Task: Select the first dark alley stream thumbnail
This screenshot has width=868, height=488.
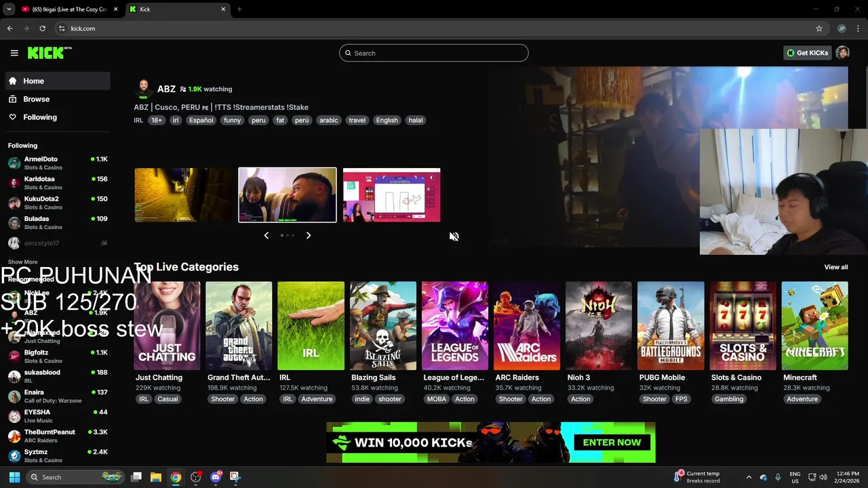Action: [183, 195]
